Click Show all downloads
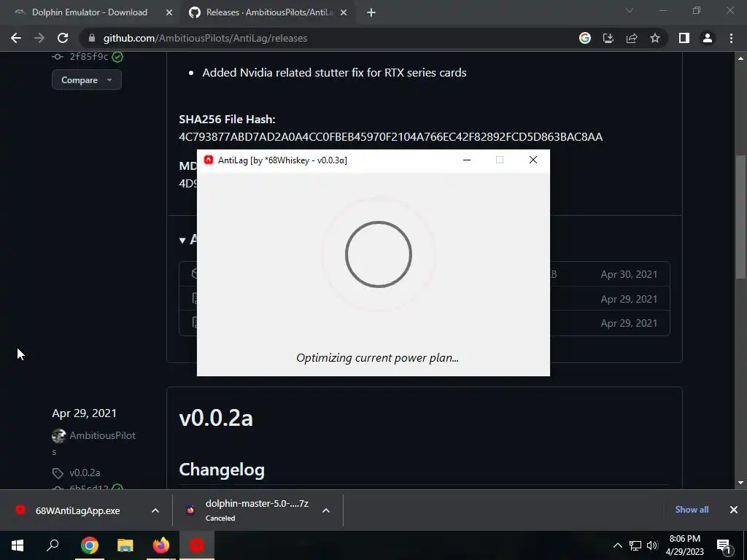Image resolution: width=747 pixels, height=560 pixels. pos(692,510)
